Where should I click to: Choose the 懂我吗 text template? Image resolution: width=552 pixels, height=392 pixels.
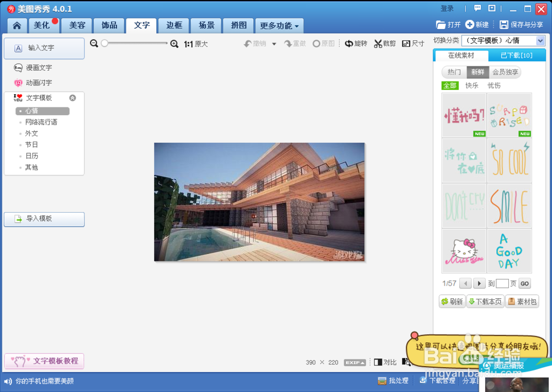[x=464, y=115]
